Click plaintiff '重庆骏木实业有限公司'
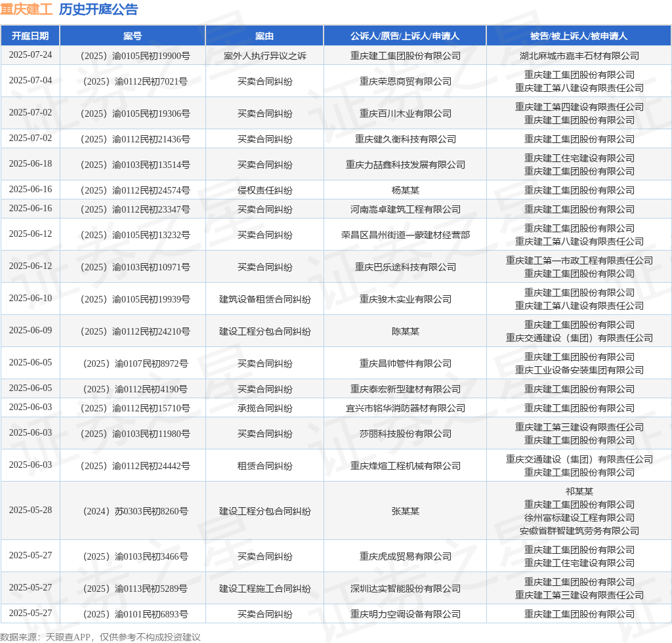This screenshot has height=643, width=672. coord(405,299)
